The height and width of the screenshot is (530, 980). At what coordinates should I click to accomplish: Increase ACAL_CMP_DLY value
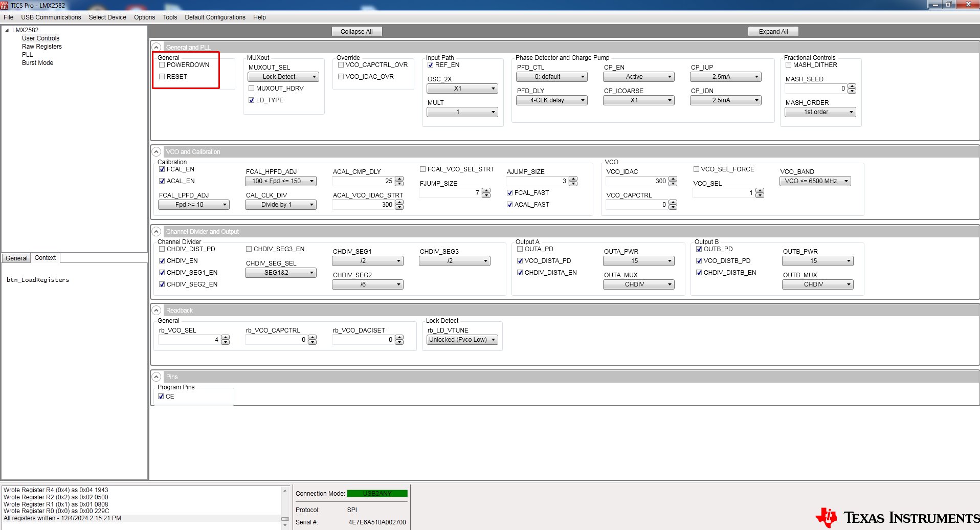tap(399, 179)
